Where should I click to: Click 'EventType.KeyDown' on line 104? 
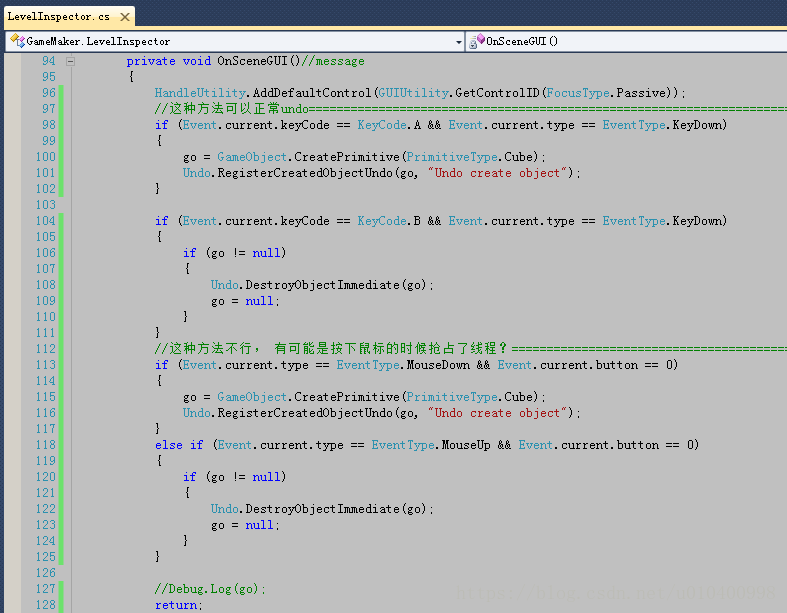coord(663,221)
